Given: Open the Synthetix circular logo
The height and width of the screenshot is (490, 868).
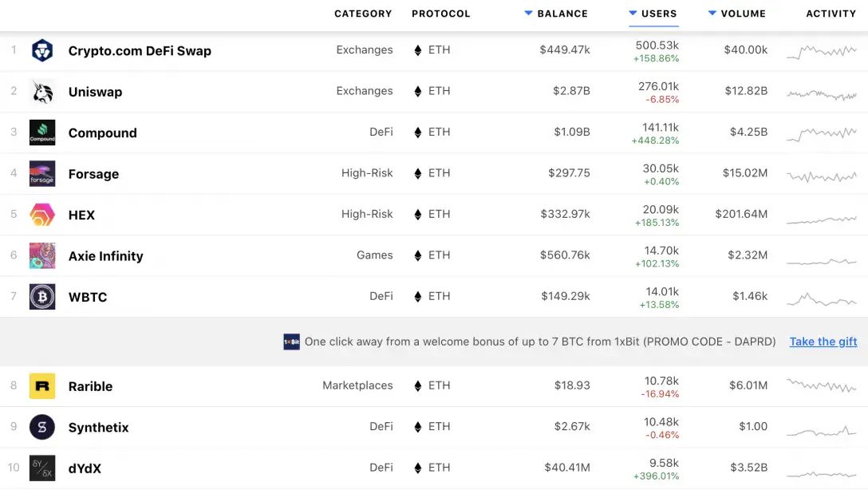Looking at the screenshot, I should pyautogui.click(x=42, y=427).
